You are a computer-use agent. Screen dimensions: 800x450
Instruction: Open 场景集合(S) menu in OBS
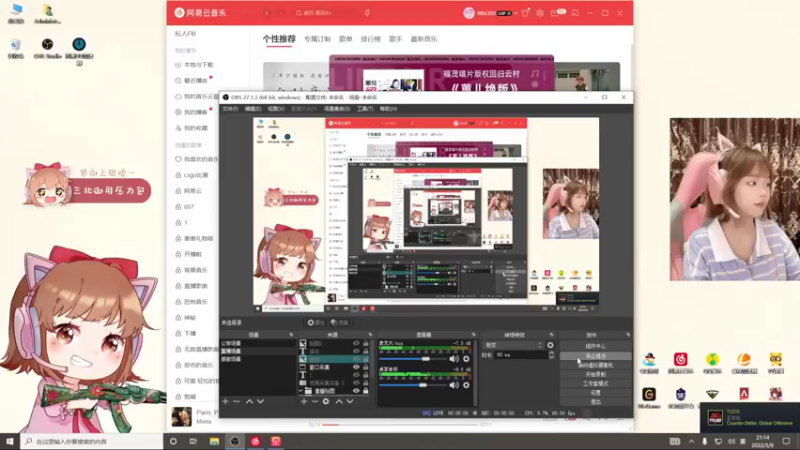[337, 109]
